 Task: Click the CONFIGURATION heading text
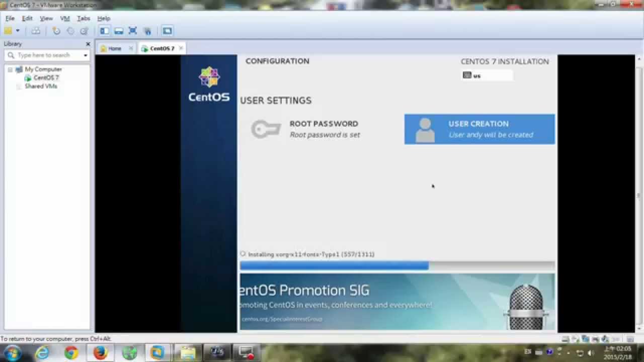click(277, 61)
